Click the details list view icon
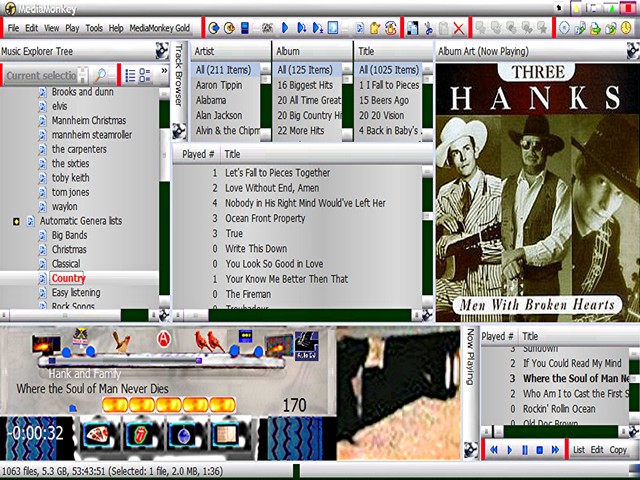Screen dimensions: 640x480 (130, 75)
